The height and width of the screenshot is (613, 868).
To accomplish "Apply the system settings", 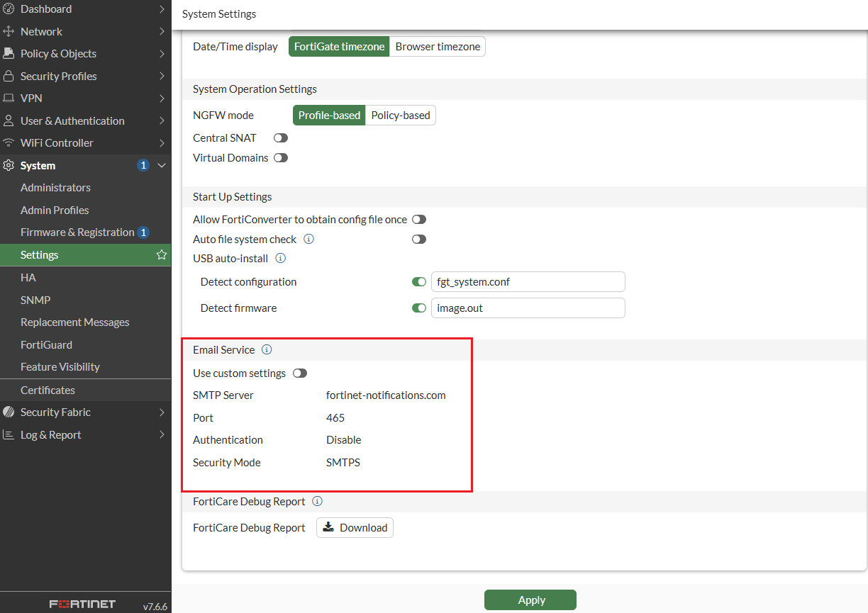I will pos(530,600).
